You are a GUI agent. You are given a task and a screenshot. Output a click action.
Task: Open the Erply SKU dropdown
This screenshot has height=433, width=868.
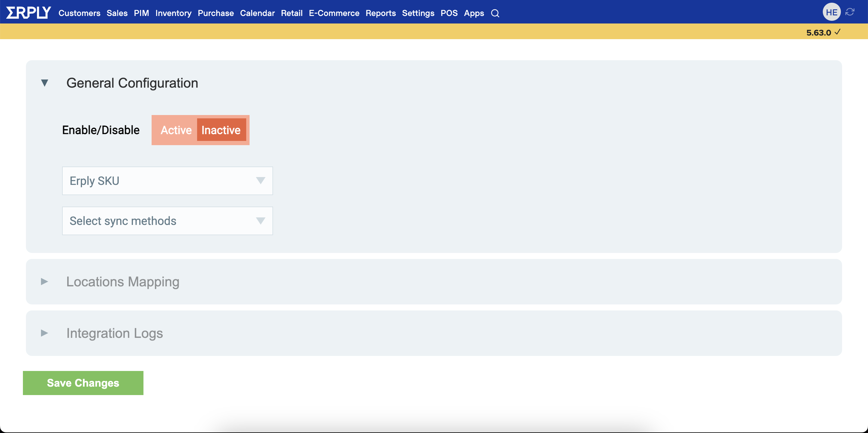click(167, 181)
